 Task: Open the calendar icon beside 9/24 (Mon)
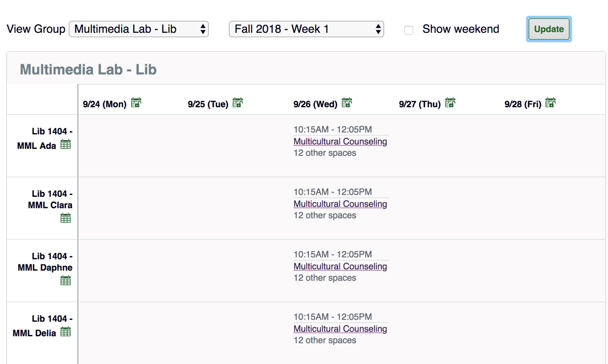[136, 102]
